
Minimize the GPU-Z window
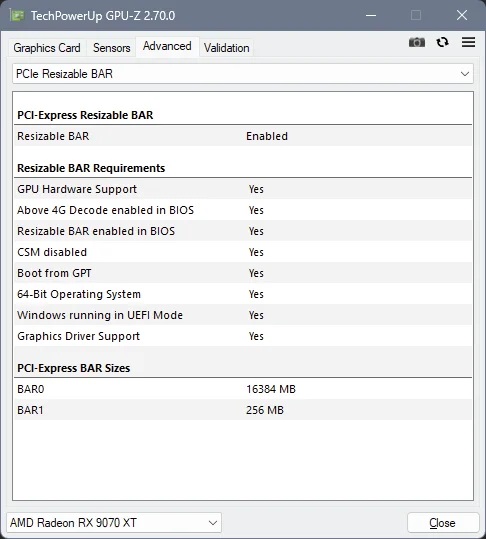coord(371,15)
